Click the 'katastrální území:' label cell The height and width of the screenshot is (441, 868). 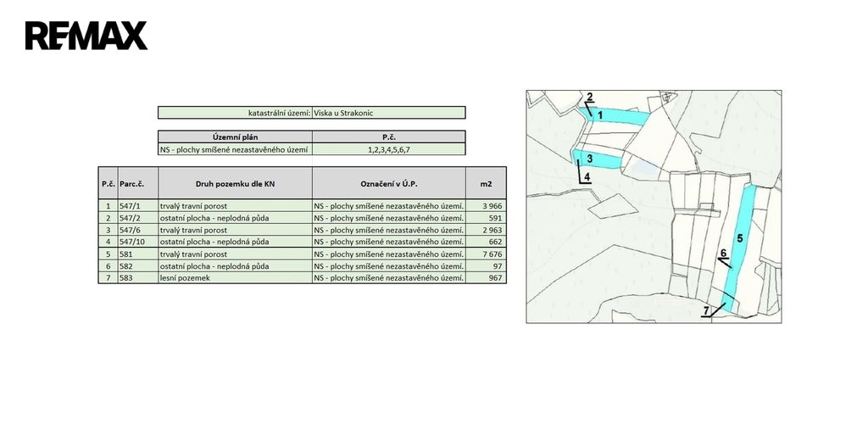(x=235, y=112)
